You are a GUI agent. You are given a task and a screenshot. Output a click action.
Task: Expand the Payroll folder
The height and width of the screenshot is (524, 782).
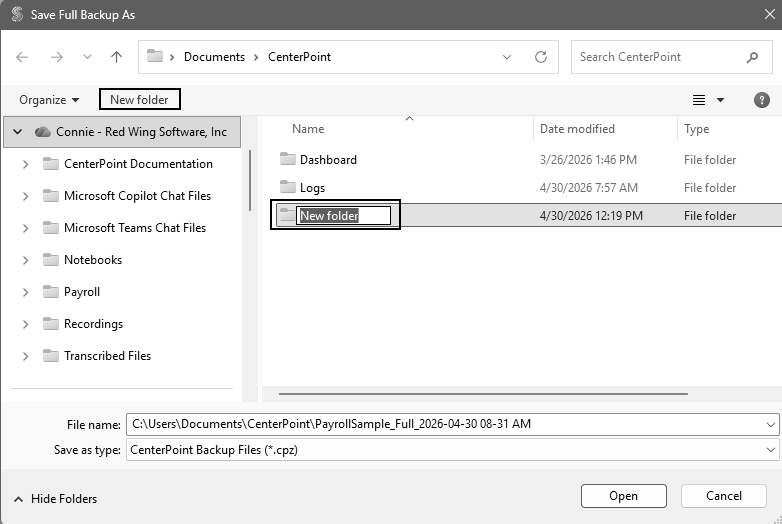(25, 292)
